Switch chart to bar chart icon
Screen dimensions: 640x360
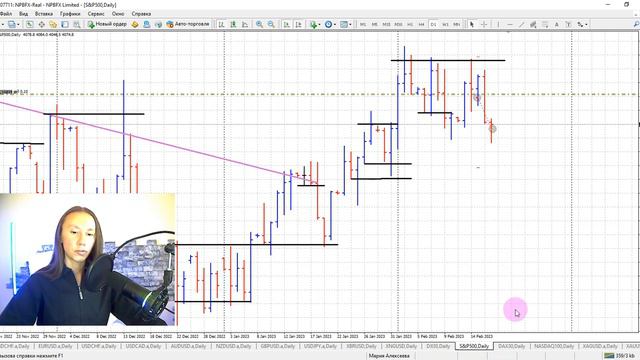point(221,24)
